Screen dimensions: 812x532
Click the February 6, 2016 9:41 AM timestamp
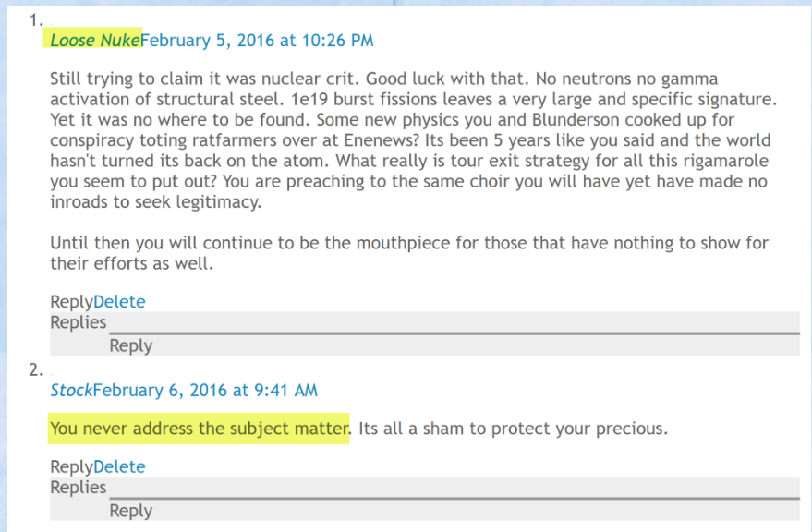click(x=205, y=390)
